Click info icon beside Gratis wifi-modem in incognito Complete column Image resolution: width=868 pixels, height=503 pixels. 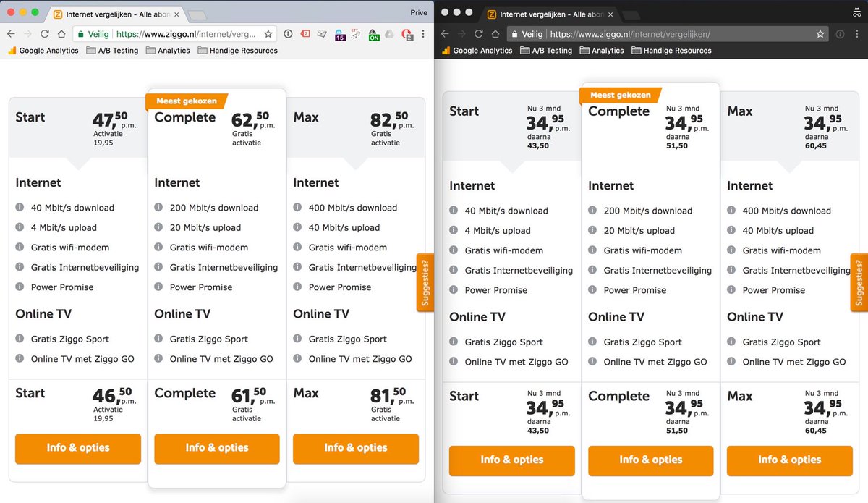coord(592,250)
